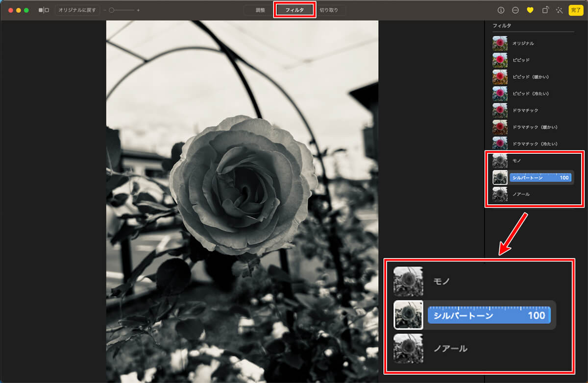
Task: Click the オリジナルに戻す button
Action: tap(77, 10)
